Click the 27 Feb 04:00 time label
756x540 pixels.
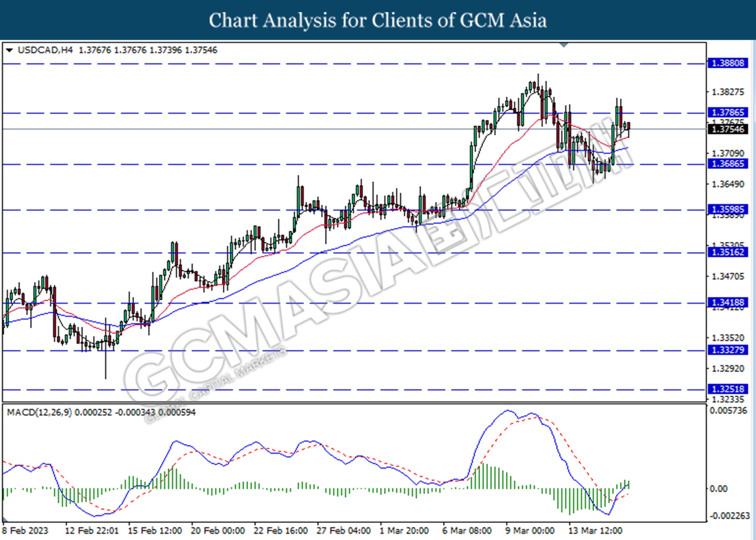point(344,531)
